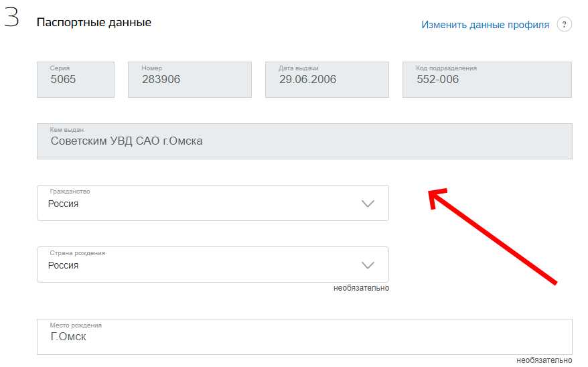Expand the Гражданство dropdown chevron
Image resolution: width=588 pixels, height=367 pixels.
(x=368, y=204)
